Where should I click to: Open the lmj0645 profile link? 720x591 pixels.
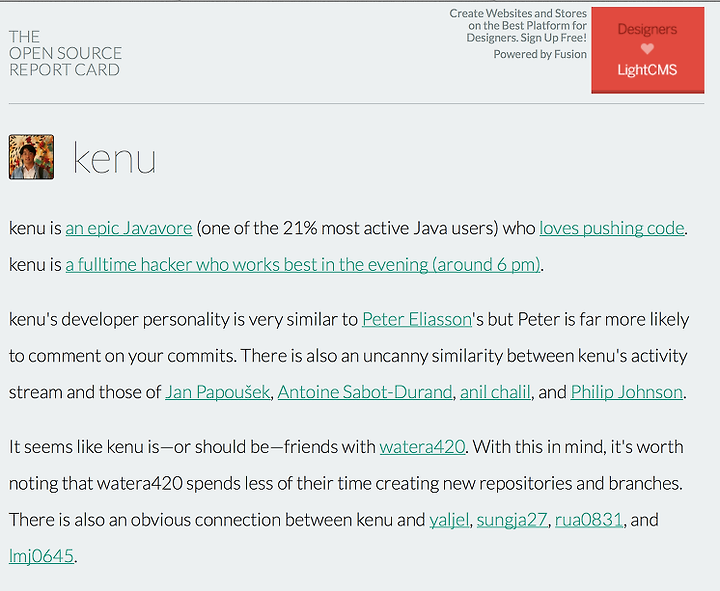41,557
